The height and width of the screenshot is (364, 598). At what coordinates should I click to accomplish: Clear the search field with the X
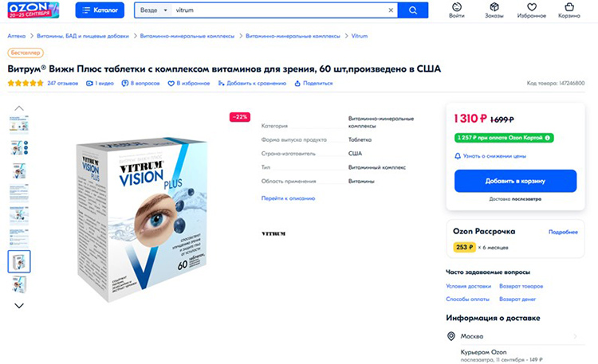pos(391,10)
